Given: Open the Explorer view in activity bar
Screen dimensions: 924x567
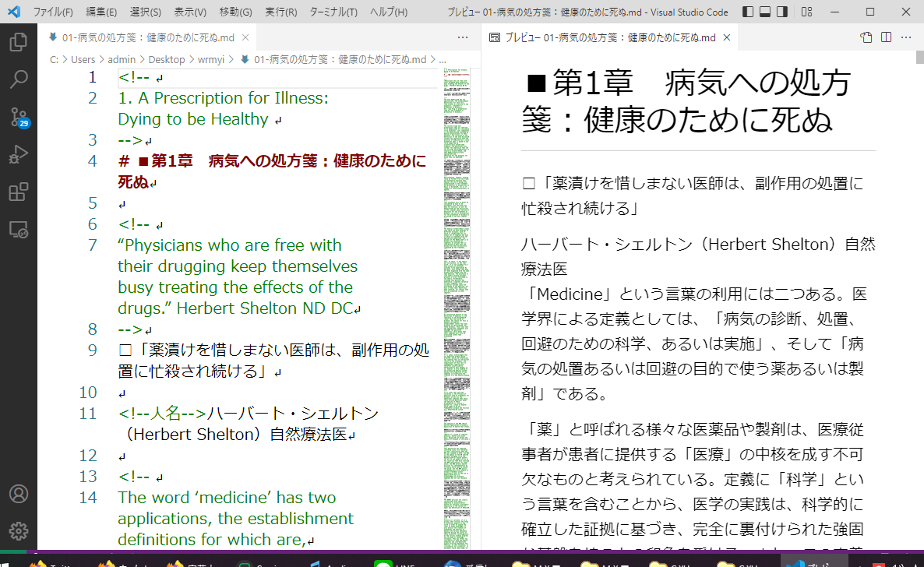Looking at the screenshot, I should pos(19,42).
